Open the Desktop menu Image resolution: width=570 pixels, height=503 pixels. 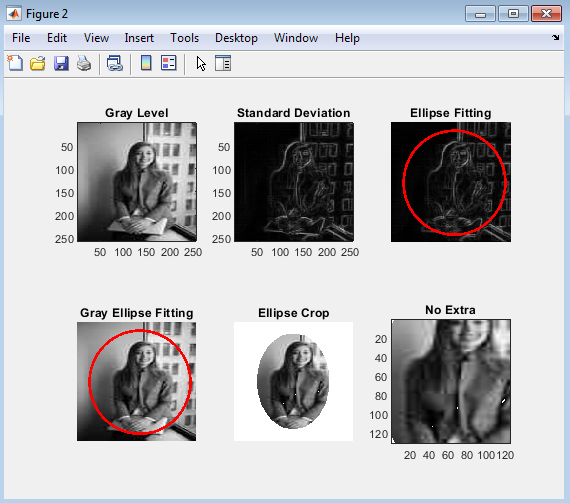coord(236,38)
